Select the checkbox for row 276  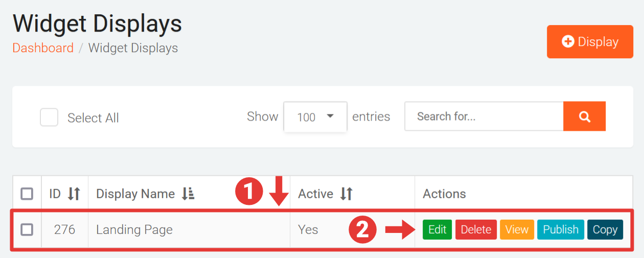[x=27, y=229]
